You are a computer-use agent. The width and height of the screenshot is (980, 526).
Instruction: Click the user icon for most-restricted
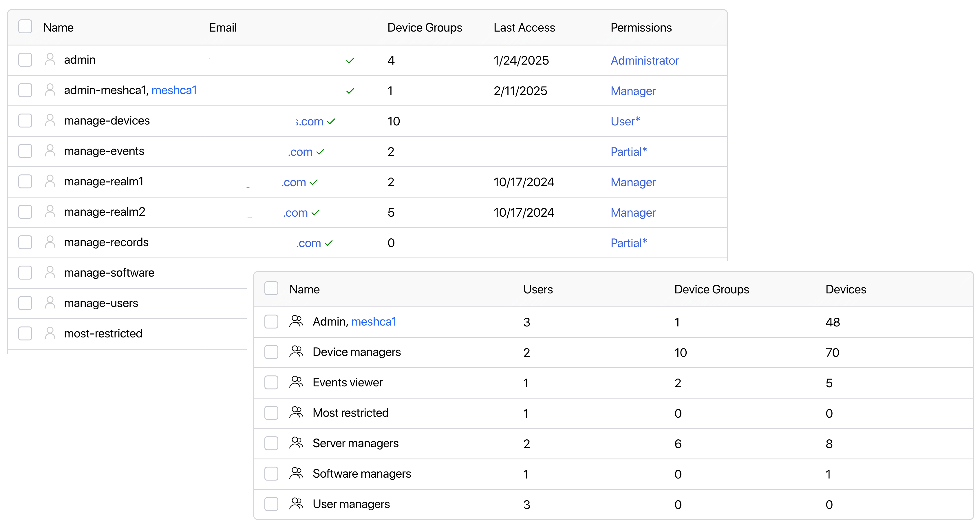click(50, 333)
